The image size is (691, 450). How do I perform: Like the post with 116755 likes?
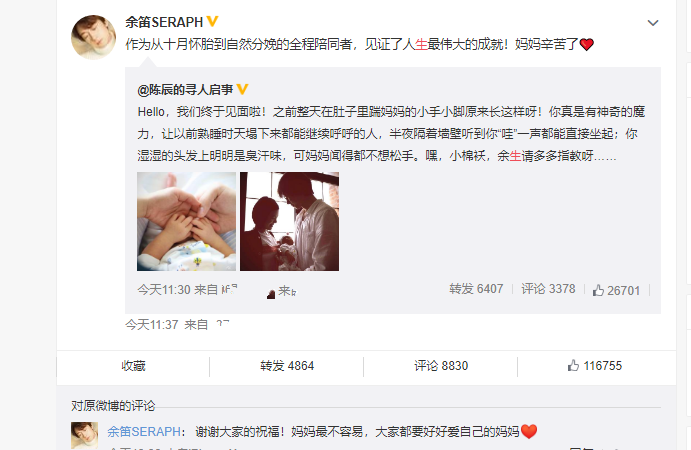[x=595, y=366]
